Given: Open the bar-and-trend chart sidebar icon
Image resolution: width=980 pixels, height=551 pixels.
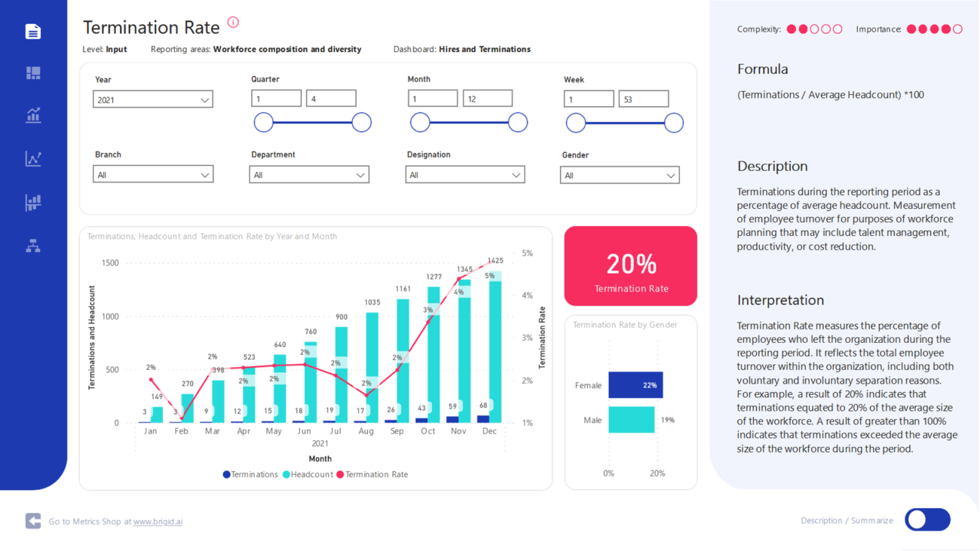Looking at the screenshot, I should click(x=33, y=115).
